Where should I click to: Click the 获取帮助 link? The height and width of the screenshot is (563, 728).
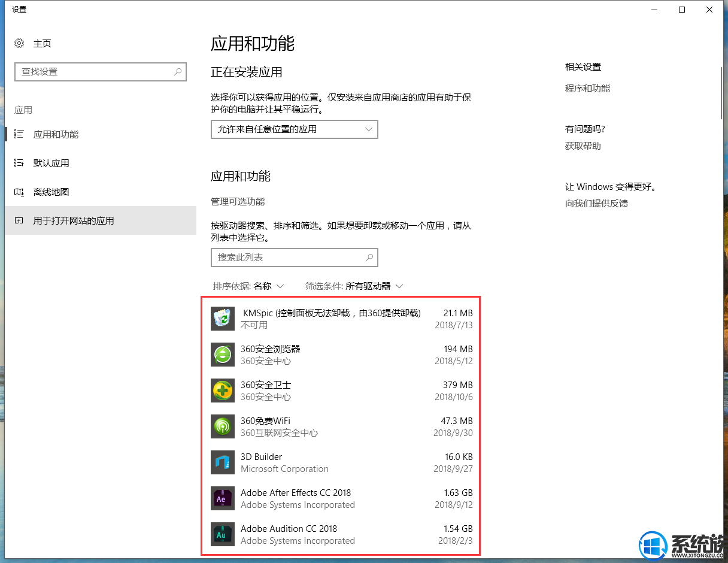pyautogui.click(x=583, y=146)
